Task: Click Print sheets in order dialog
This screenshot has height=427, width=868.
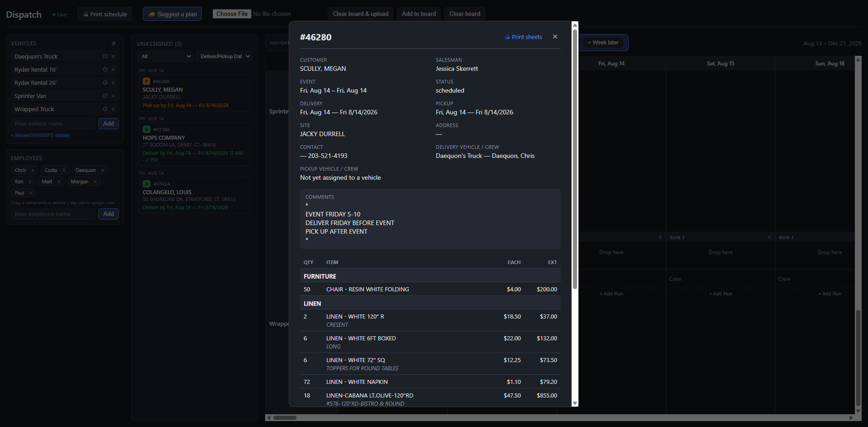Action: point(524,37)
